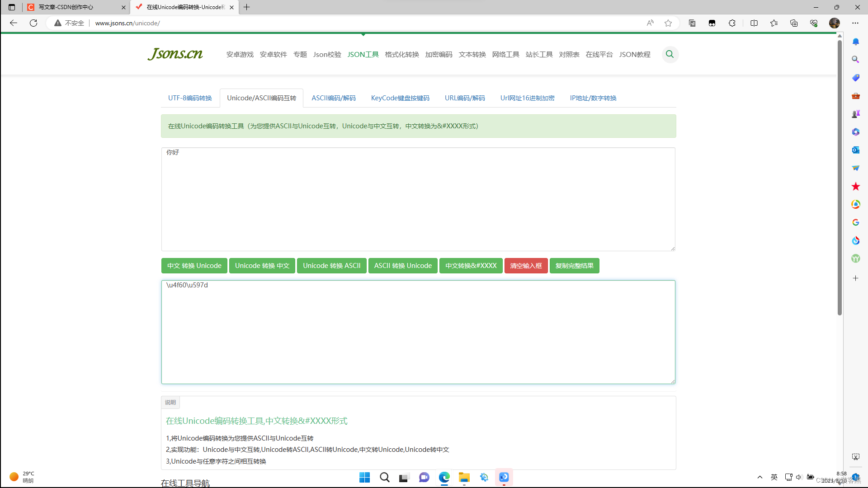The image size is (868, 488).
Task: Open Browser essentials in the toolbar
Action: click(x=814, y=23)
